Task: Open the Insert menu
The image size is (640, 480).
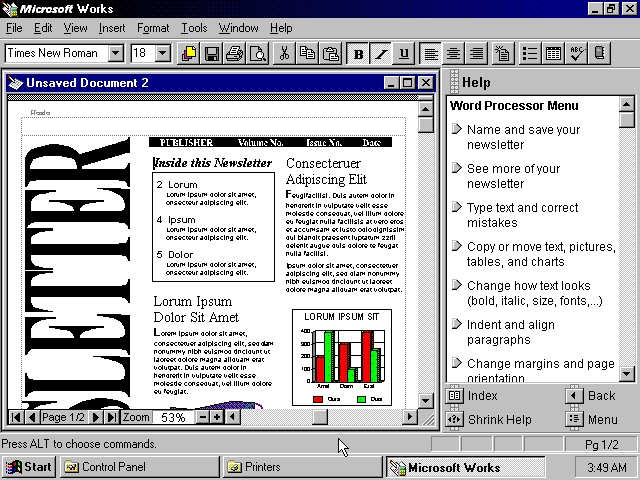Action: point(112,28)
